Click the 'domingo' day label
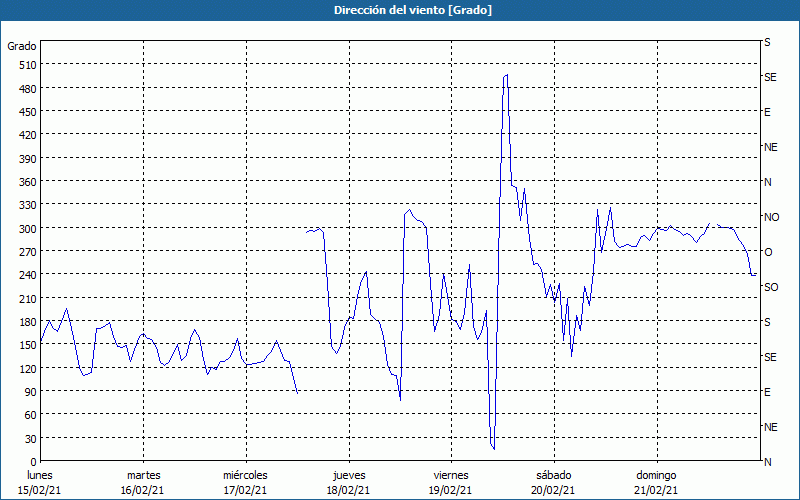 [x=656, y=475]
